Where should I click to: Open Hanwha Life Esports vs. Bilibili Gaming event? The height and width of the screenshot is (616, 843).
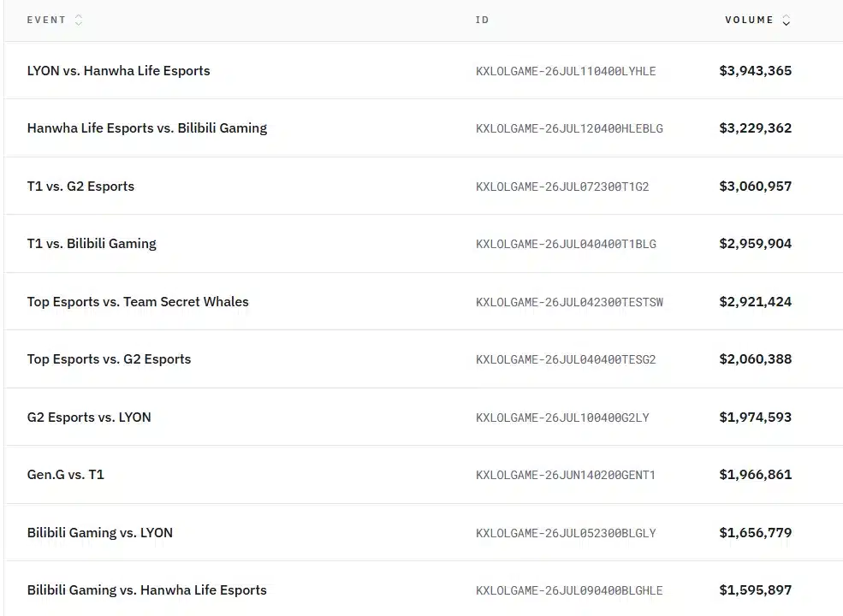point(146,128)
